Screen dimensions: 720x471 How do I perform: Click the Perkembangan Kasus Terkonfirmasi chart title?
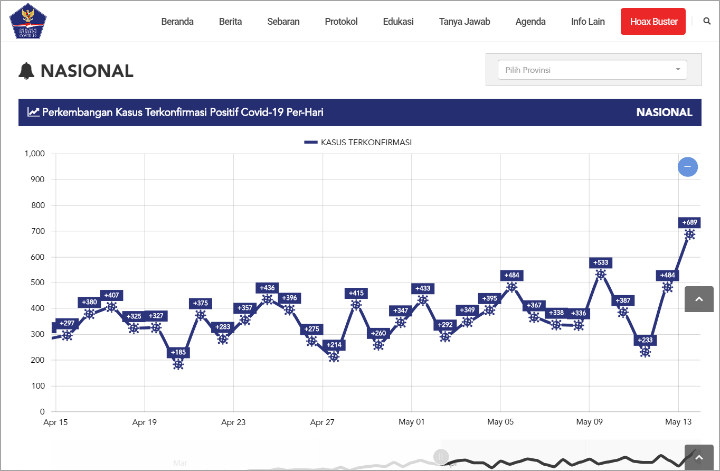coord(183,112)
